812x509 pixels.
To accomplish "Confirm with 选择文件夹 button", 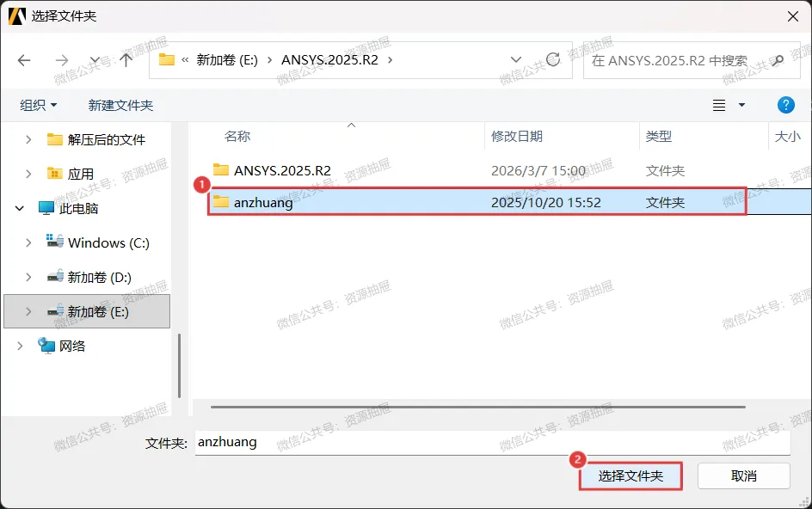I will [631, 475].
